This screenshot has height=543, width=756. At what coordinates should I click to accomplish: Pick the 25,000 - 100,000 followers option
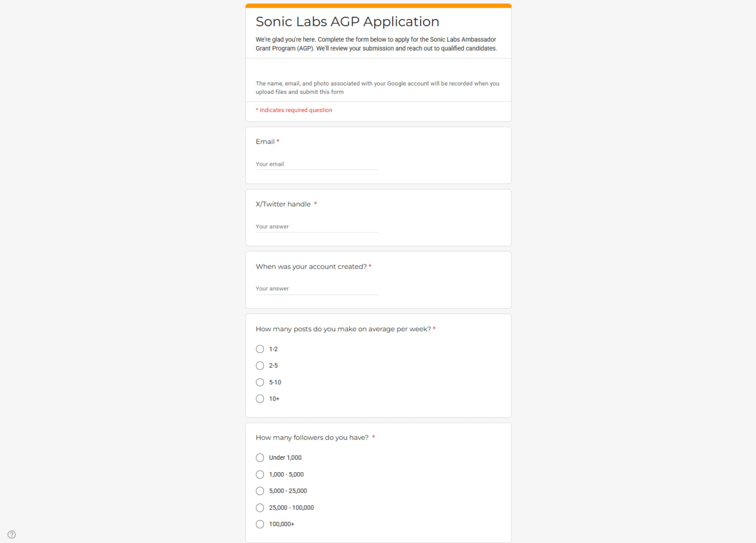click(260, 508)
